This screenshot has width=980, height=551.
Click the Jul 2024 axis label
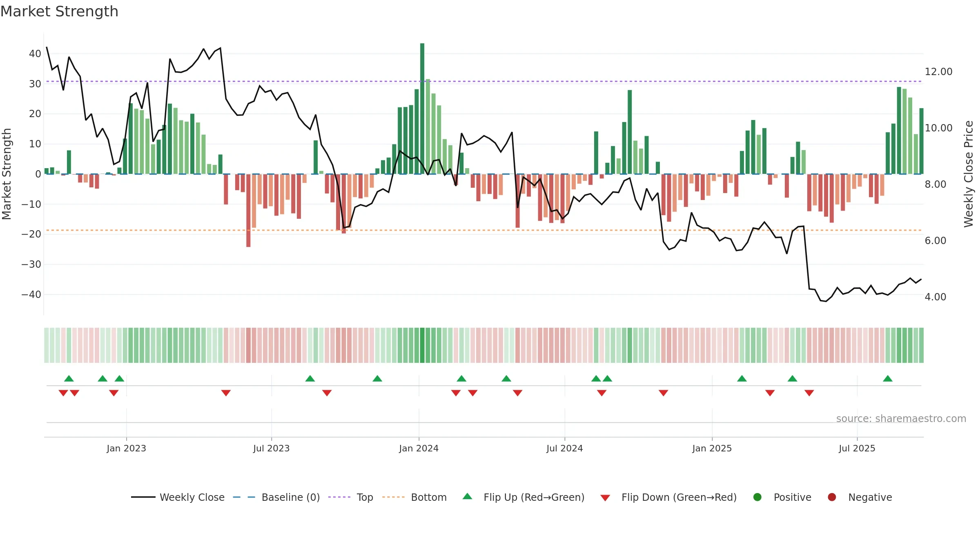[x=564, y=448]
